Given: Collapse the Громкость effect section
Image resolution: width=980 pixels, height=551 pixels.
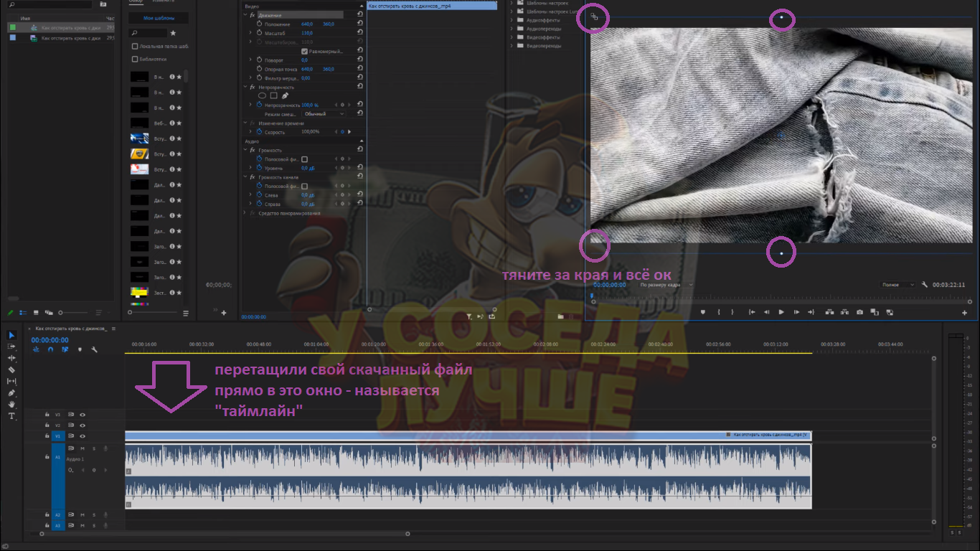Looking at the screenshot, I should (x=244, y=150).
